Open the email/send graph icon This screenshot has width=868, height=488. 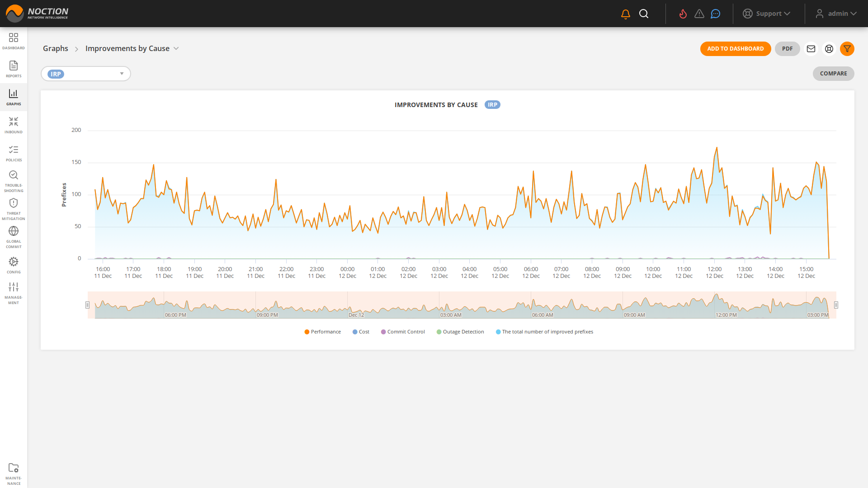(x=811, y=49)
